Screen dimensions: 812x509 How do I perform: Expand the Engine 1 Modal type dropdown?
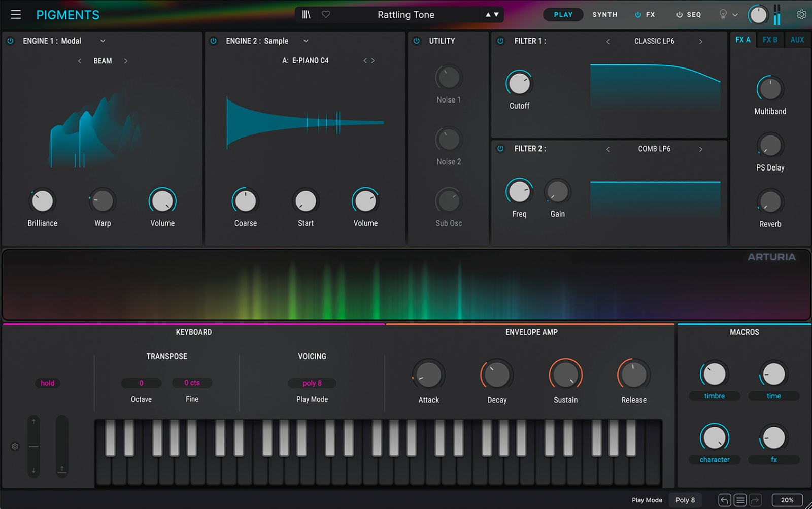pos(103,41)
